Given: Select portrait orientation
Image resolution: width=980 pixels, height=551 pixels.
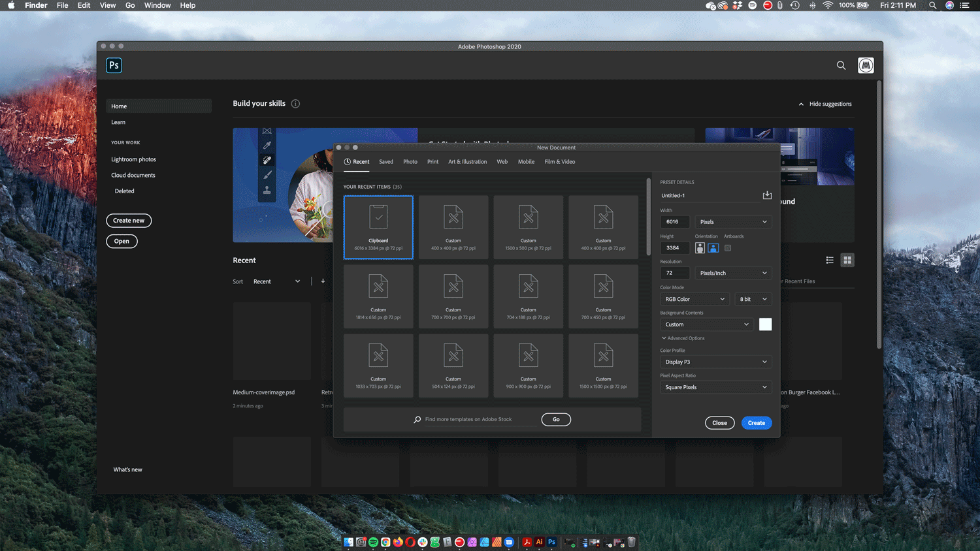Looking at the screenshot, I should tap(700, 248).
